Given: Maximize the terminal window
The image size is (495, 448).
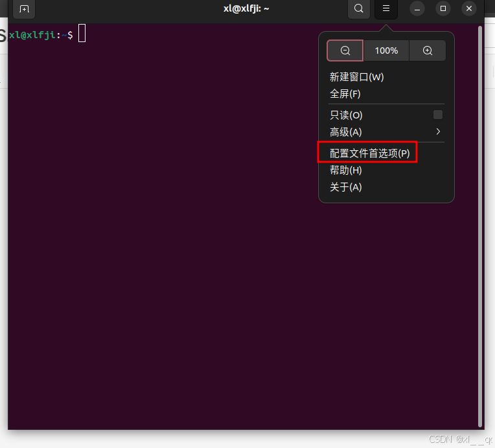Looking at the screenshot, I should point(443,8).
